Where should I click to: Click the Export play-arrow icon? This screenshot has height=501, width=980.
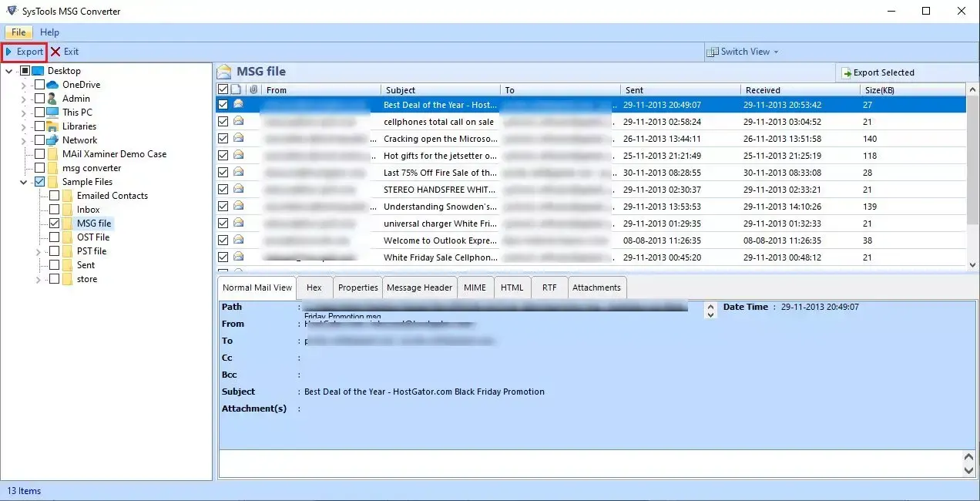coord(9,52)
